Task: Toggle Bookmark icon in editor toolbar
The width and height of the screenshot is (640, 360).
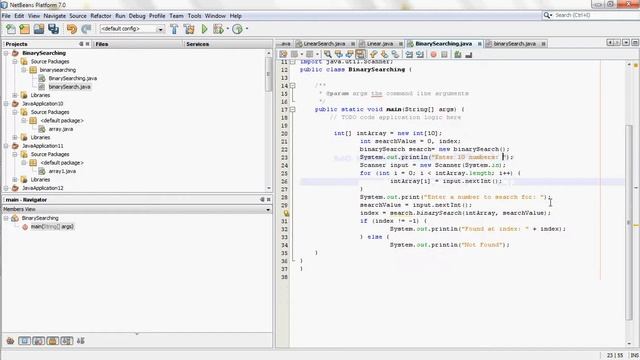Action: pos(395,54)
